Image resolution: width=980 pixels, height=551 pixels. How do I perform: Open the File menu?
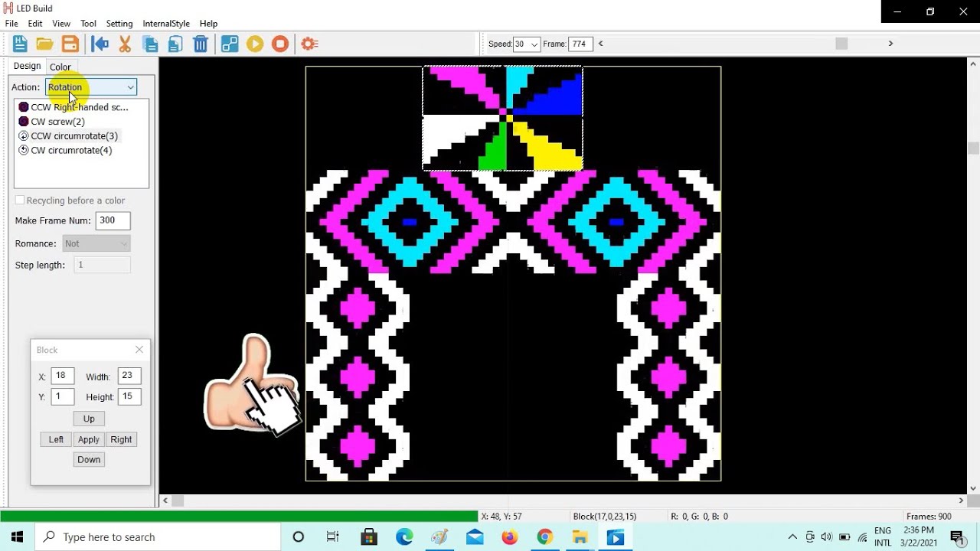[x=11, y=24]
